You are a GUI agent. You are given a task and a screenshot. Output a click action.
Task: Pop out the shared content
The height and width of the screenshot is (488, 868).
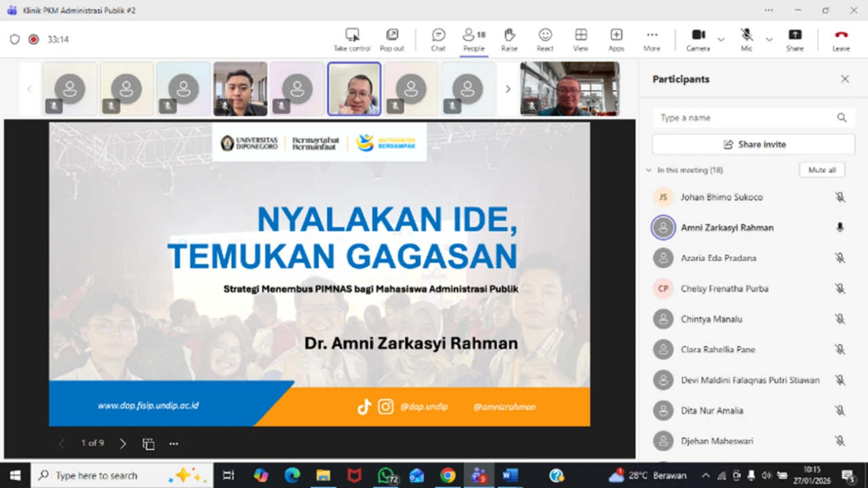[x=392, y=39]
